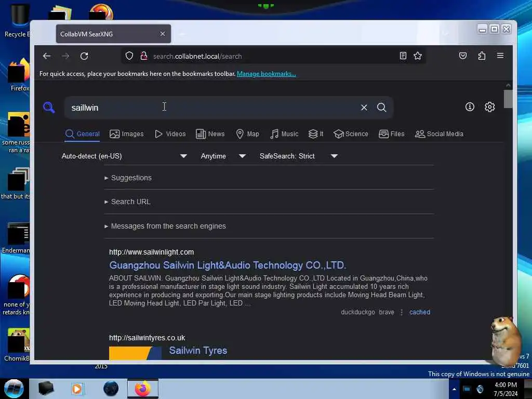The image size is (532, 399).
Task: Open the tracking protection shield icon
Action: (129, 56)
